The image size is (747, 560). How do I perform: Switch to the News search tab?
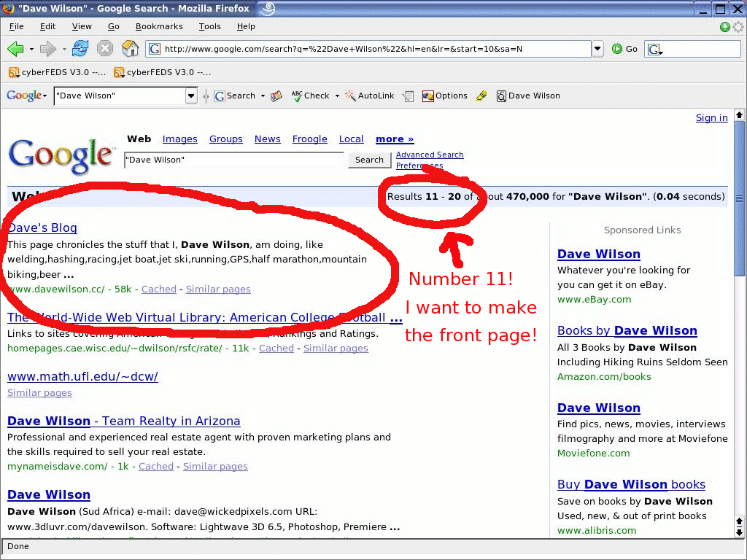click(267, 139)
